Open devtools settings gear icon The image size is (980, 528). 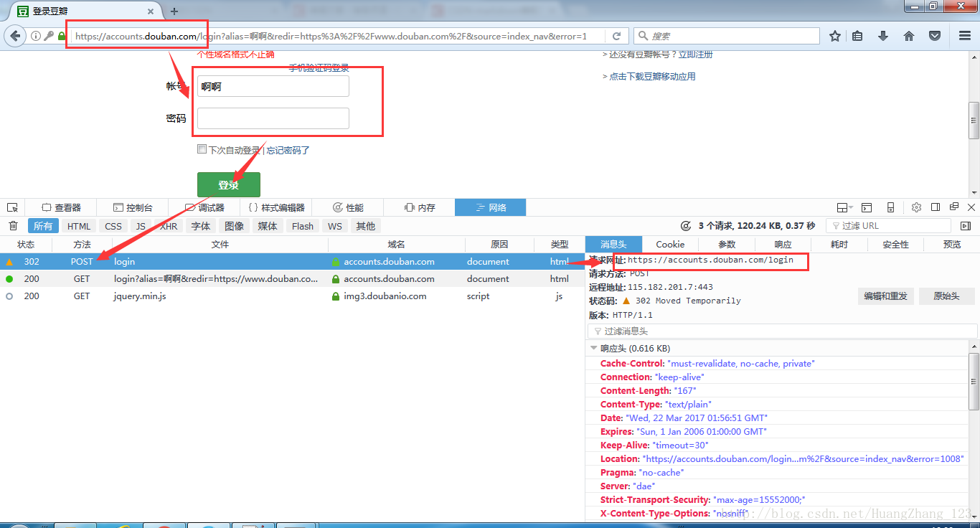pyautogui.click(x=916, y=207)
